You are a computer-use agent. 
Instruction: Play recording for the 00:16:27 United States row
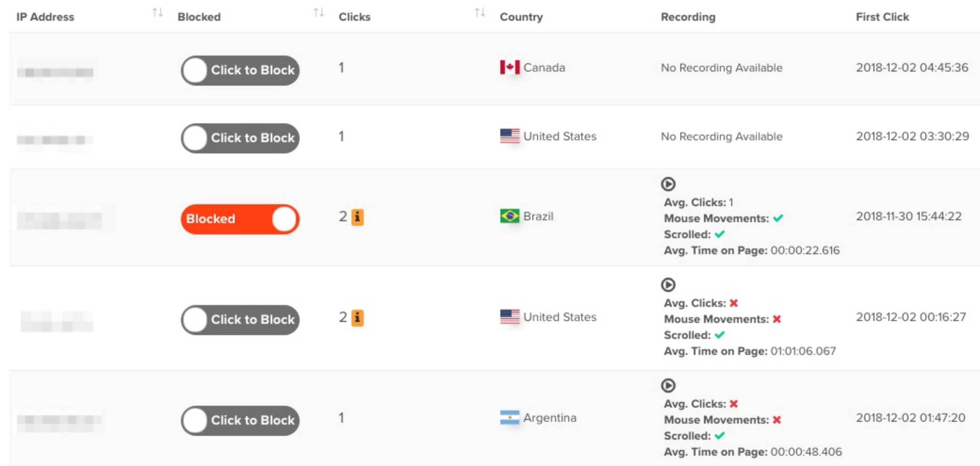[668, 285]
